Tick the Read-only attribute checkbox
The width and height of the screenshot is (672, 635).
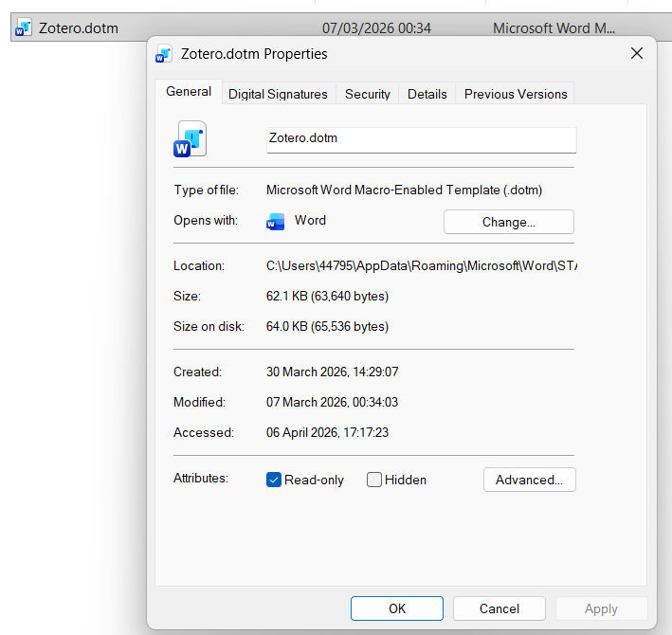pos(274,480)
